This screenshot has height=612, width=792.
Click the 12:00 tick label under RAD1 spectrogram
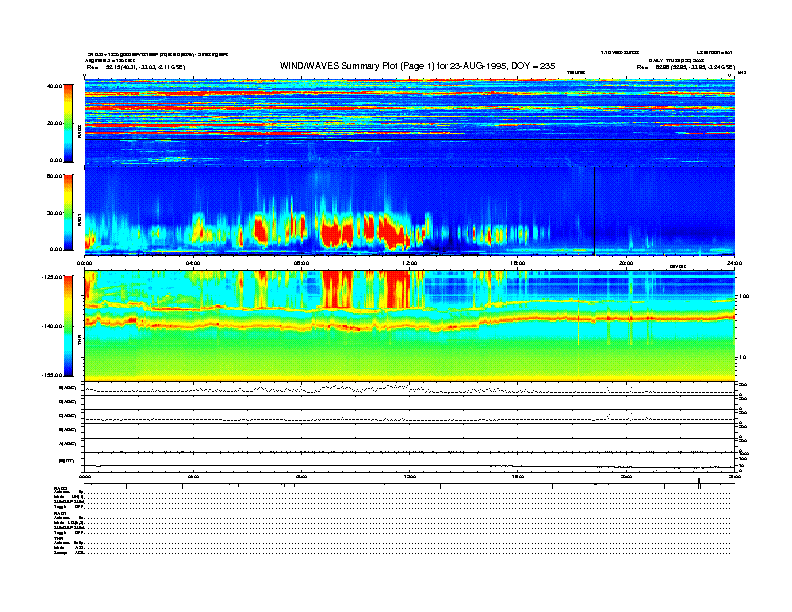pos(410,263)
